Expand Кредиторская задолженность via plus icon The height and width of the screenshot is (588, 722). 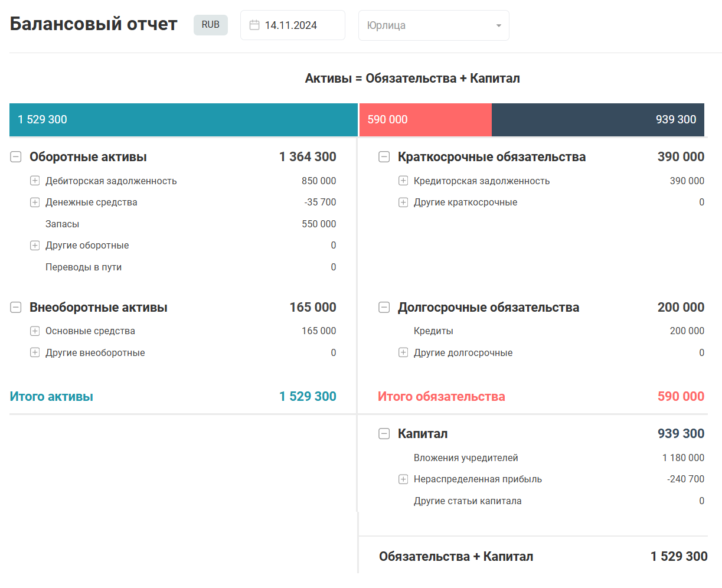(x=403, y=181)
